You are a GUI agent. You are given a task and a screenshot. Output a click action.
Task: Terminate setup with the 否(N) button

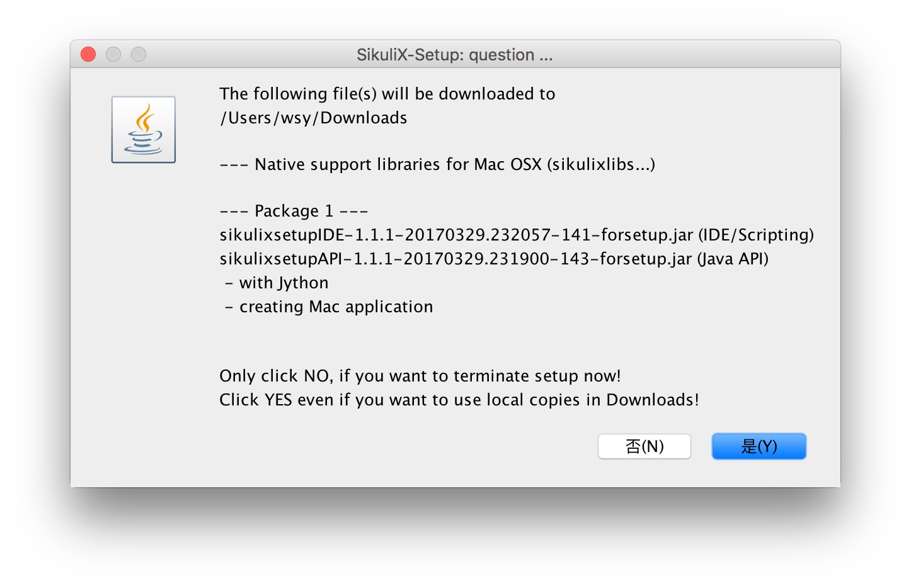tap(644, 446)
